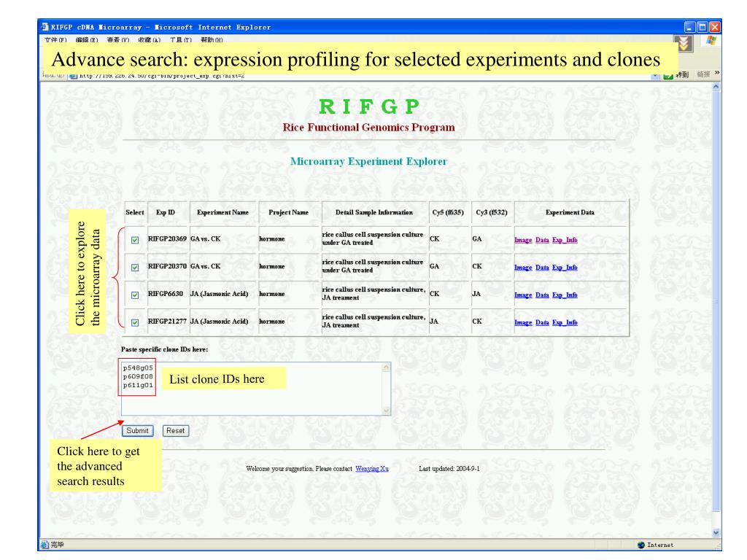Close the Internet Explorer window
Screen dimensions: 747x560
[x=715, y=27]
